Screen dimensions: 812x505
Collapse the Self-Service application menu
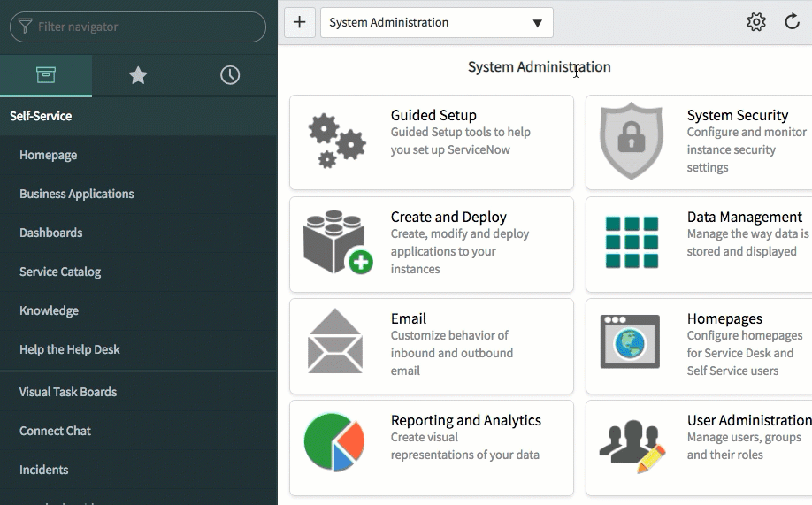[x=138, y=116]
